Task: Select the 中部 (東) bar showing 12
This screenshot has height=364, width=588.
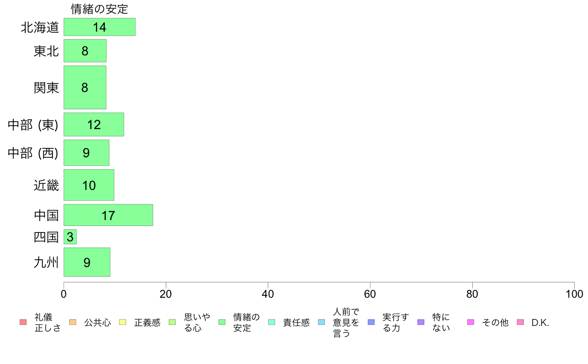Action: coord(94,125)
